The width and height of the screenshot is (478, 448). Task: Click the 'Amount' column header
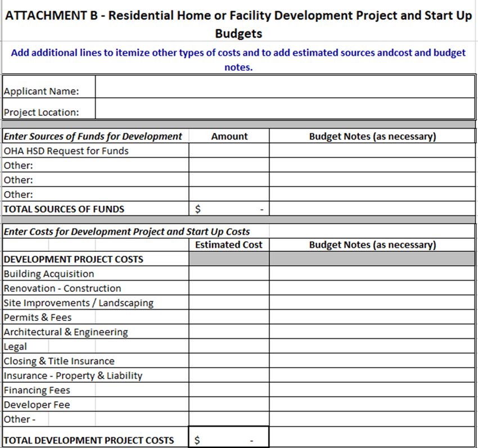229,136
